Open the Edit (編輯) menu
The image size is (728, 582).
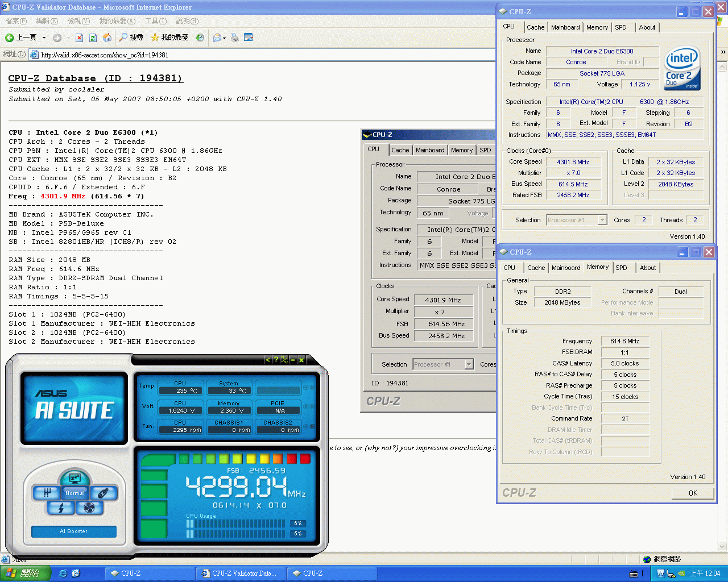coord(47,21)
